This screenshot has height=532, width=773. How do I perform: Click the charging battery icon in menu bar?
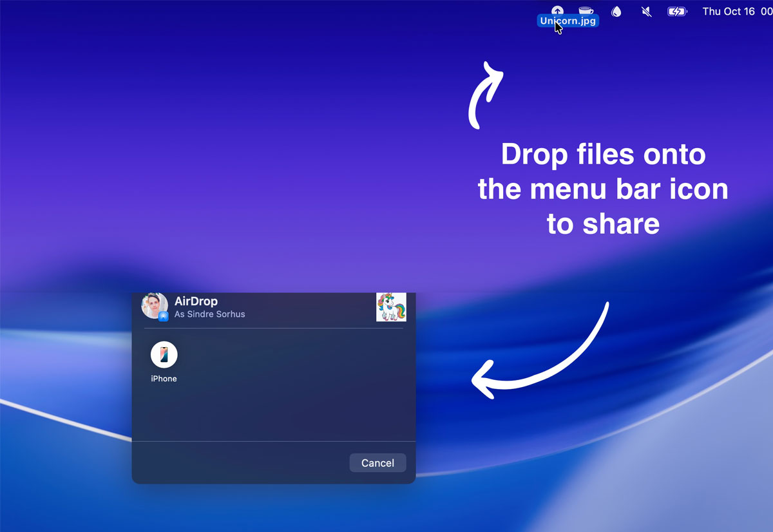[676, 11]
